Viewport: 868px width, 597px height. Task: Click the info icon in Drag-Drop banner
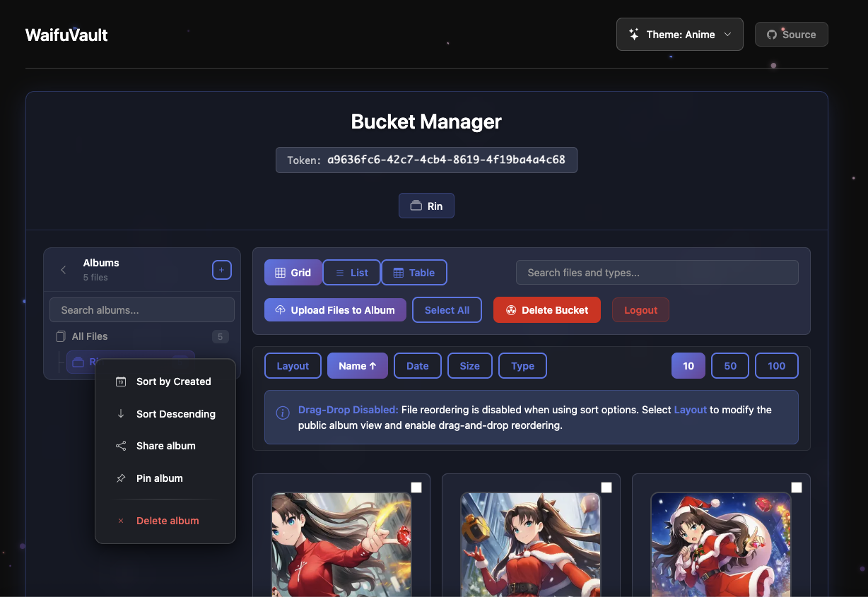click(x=283, y=413)
